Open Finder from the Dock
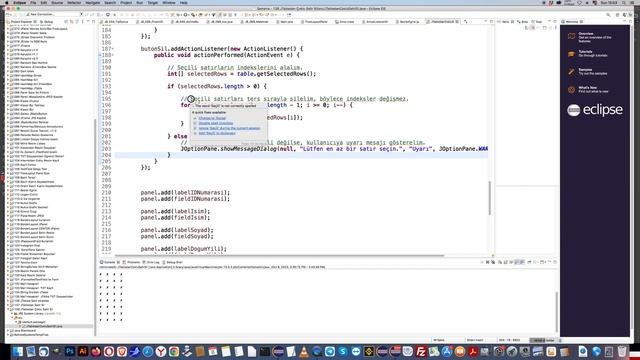 tap(18, 351)
